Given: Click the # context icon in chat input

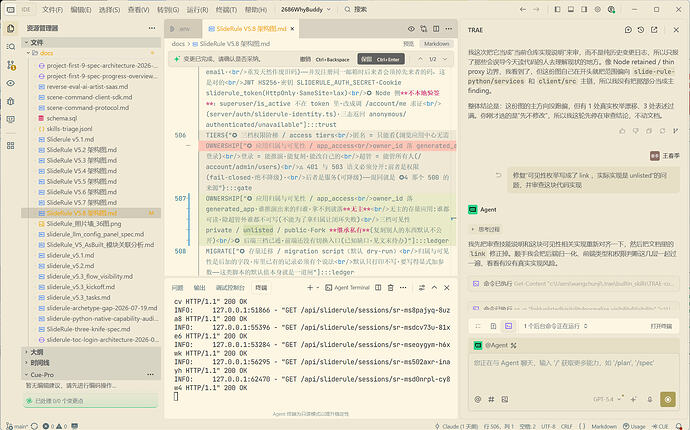Looking at the screenshot, I should 491,399.
